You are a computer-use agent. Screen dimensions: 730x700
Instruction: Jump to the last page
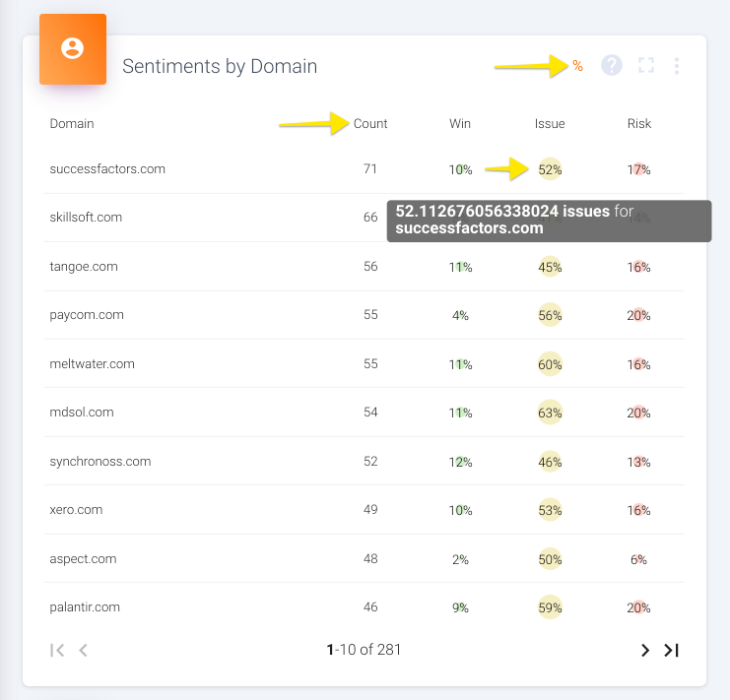click(671, 650)
